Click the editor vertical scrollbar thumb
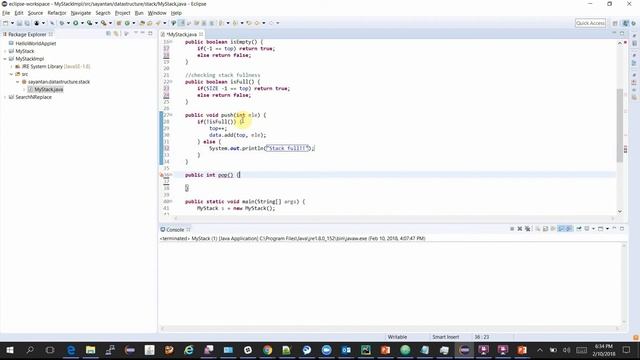Image resolution: width=640 pixels, height=360 pixels. (x=620, y=124)
